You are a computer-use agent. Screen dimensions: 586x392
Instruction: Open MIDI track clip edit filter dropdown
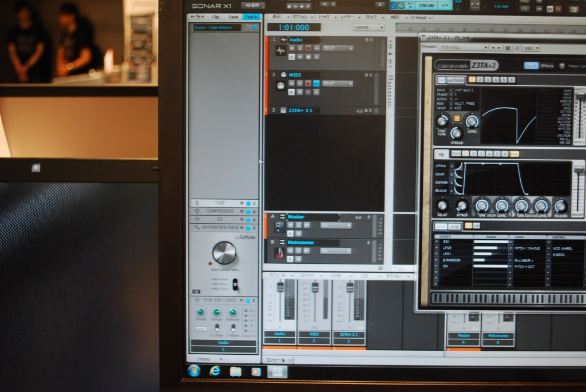pos(338,84)
